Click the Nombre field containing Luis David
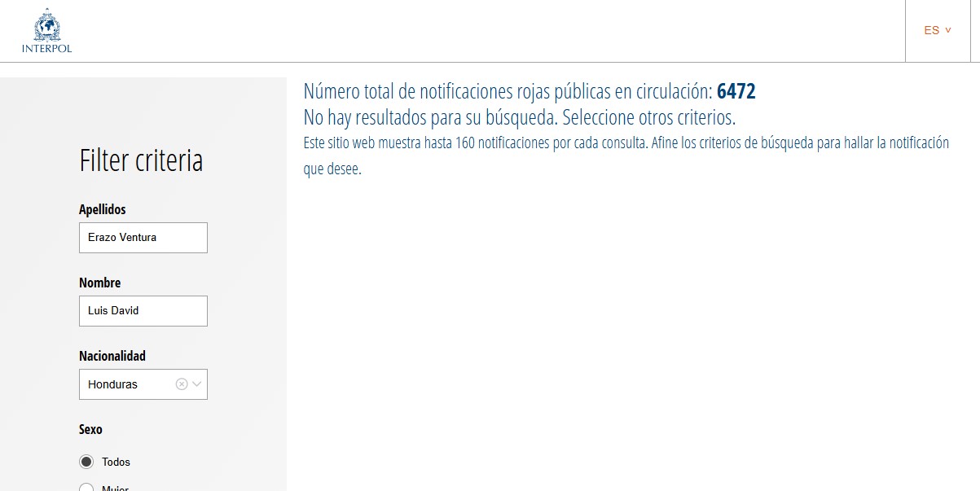This screenshot has width=980, height=491. tap(143, 311)
